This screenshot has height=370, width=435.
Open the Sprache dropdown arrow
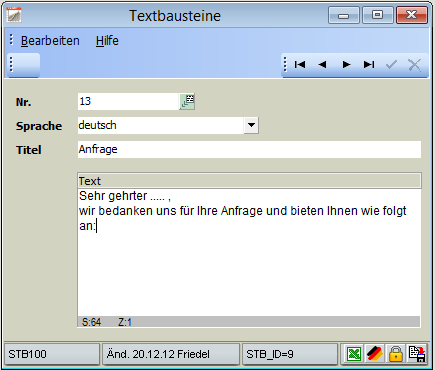tap(251, 125)
